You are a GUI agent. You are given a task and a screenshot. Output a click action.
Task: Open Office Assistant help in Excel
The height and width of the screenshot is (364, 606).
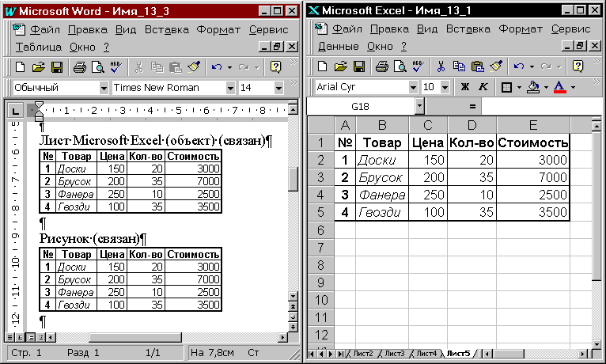tap(578, 66)
